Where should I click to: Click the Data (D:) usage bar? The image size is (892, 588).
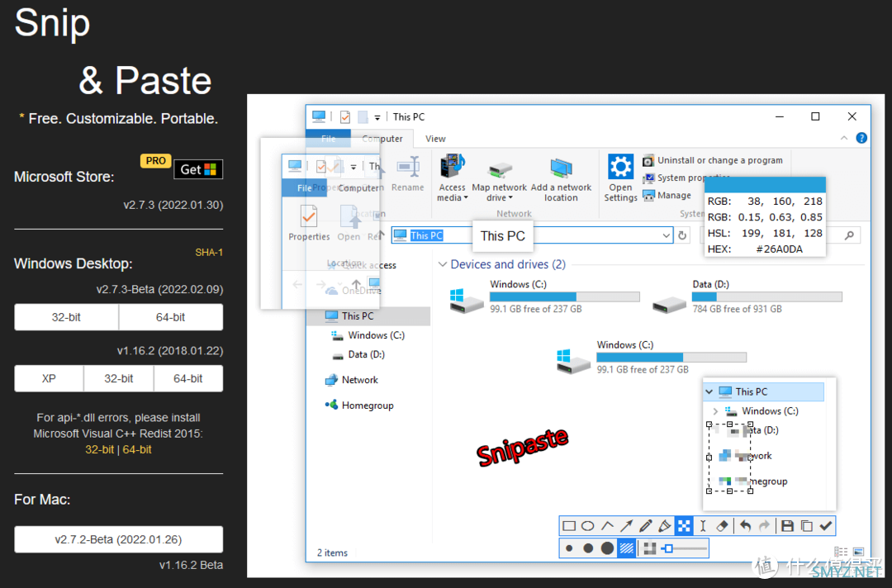766,296
